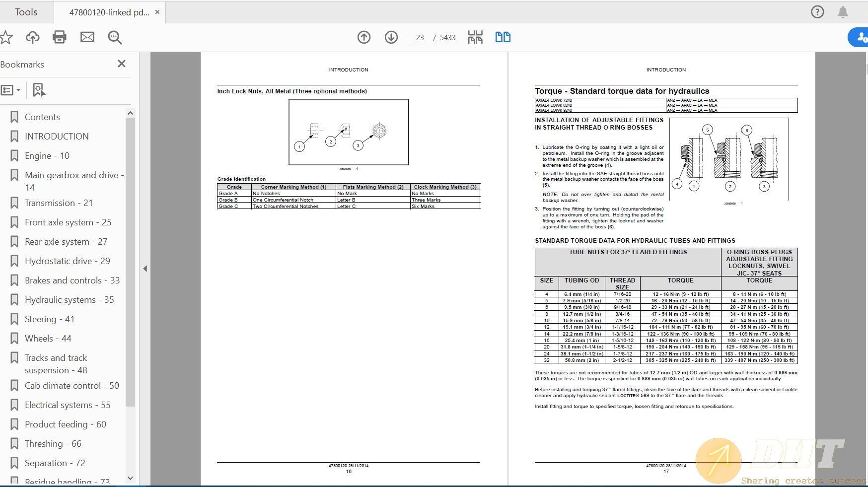
Task: Click 'Grade Identification' table title
Action: (241, 179)
